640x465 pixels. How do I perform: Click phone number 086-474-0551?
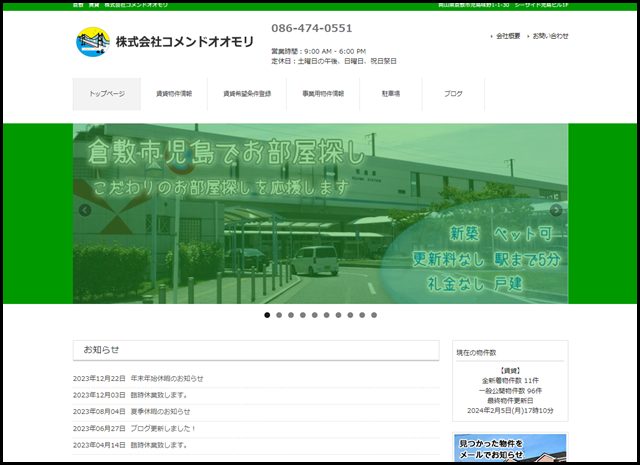pyautogui.click(x=312, y=28)
